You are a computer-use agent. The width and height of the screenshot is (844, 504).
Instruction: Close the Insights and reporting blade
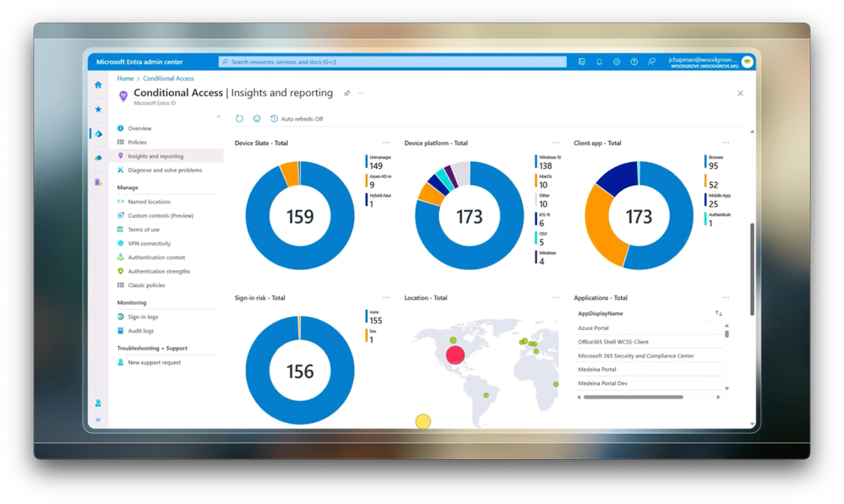740,93
